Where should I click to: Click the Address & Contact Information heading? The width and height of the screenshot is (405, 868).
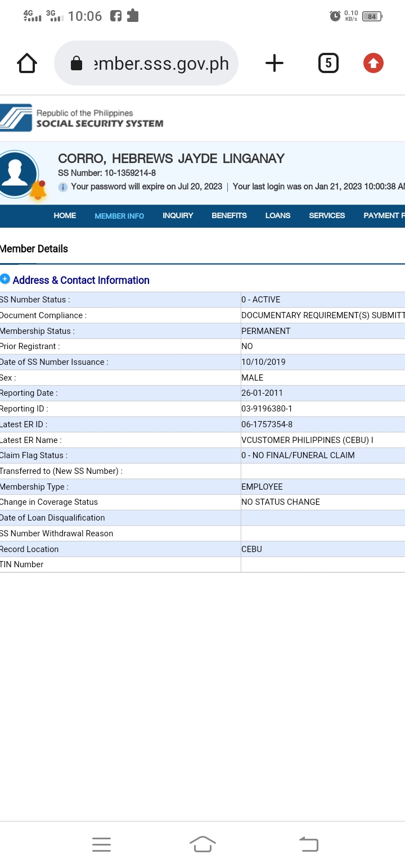click(x=81, y=280)
